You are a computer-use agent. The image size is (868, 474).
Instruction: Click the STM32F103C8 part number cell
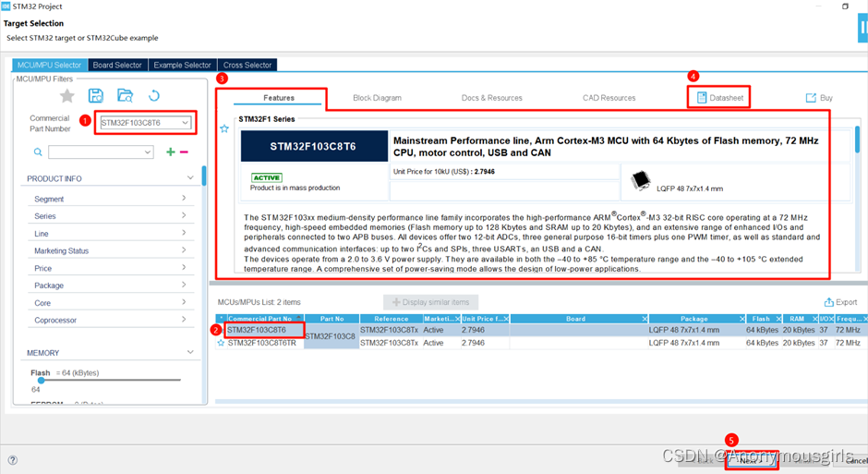[331, 336]
